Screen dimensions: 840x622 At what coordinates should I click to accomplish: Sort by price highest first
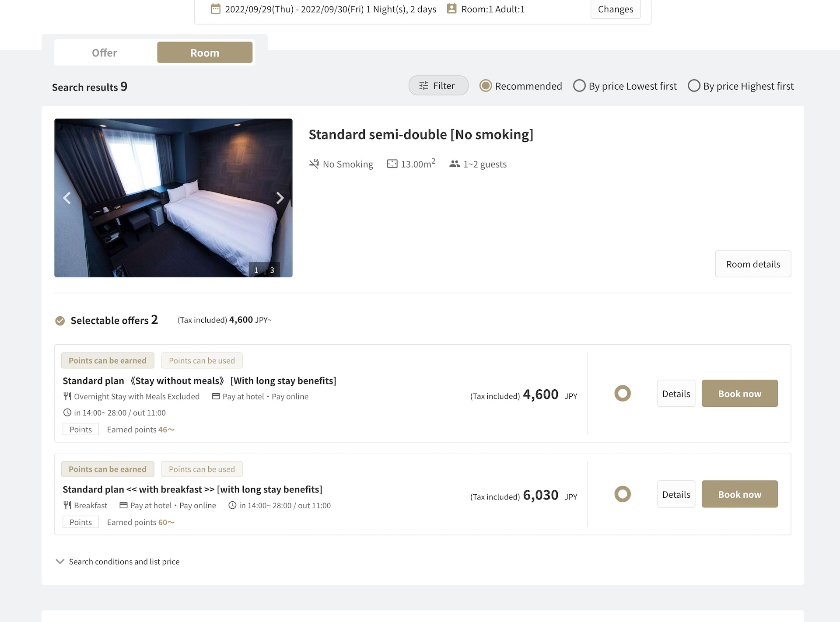(694, 86)
